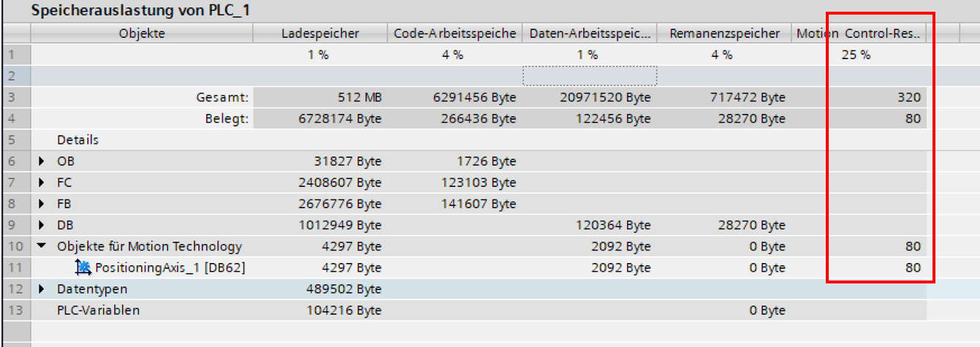Click the PLC-Variablen row label

point(98,310)
